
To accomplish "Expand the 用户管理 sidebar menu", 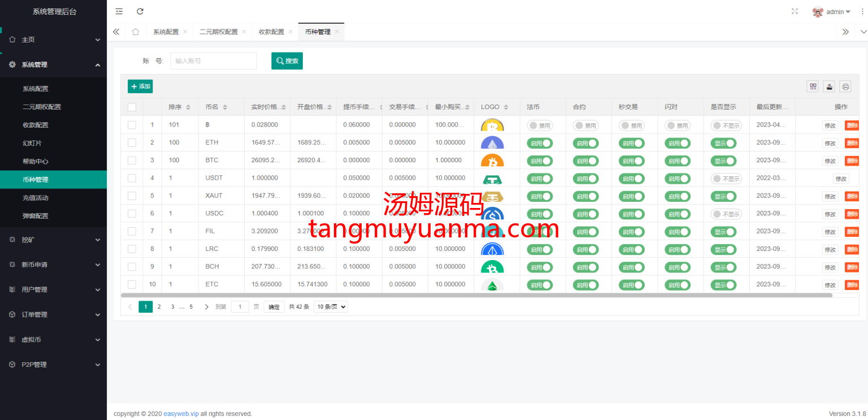I will 53,289.
